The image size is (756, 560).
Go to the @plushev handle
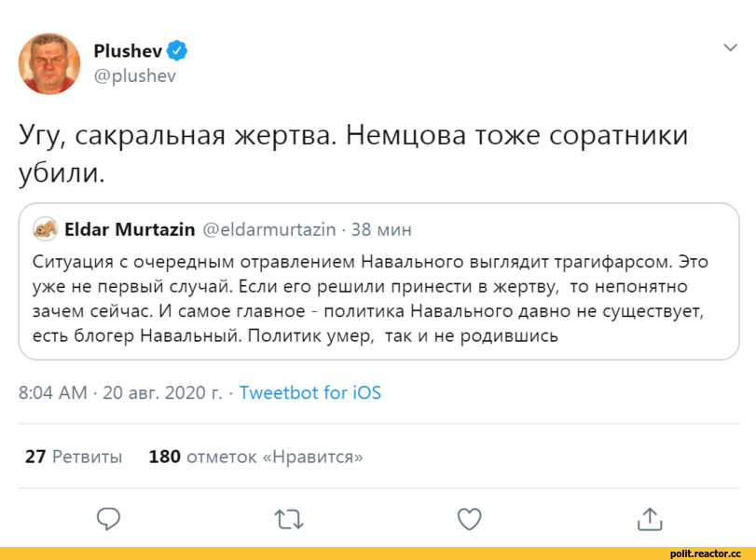click(x=134, y=75)
